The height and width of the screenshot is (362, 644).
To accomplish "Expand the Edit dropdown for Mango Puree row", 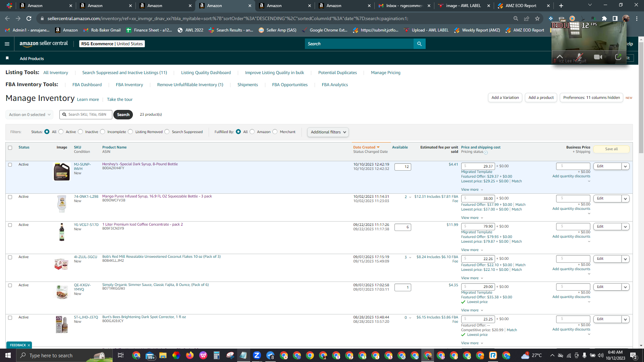I will (625, 199).
